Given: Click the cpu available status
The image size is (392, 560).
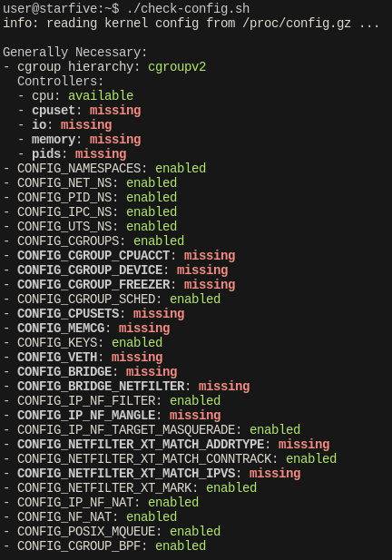Looking at the screenshot, I should coord(101,95).
